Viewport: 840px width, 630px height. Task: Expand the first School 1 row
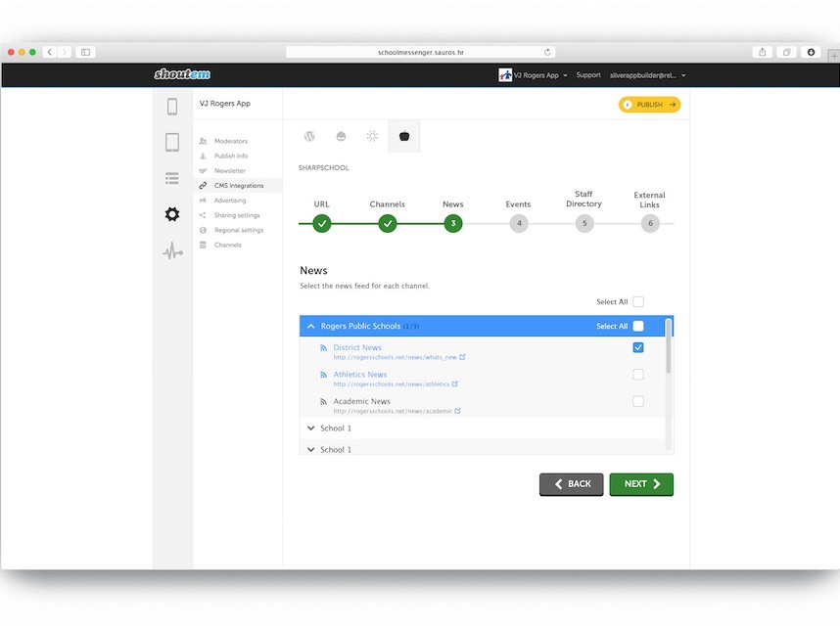coord(310,428)
